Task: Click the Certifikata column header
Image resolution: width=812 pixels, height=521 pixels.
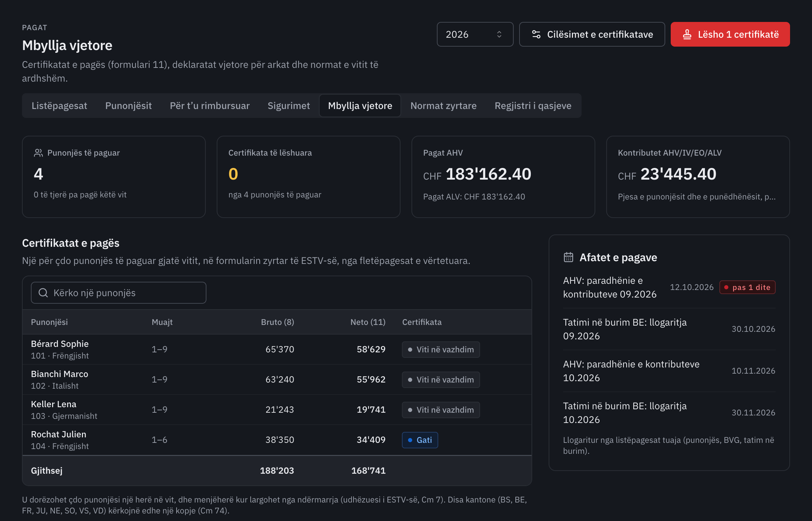Action: point(422,322)
